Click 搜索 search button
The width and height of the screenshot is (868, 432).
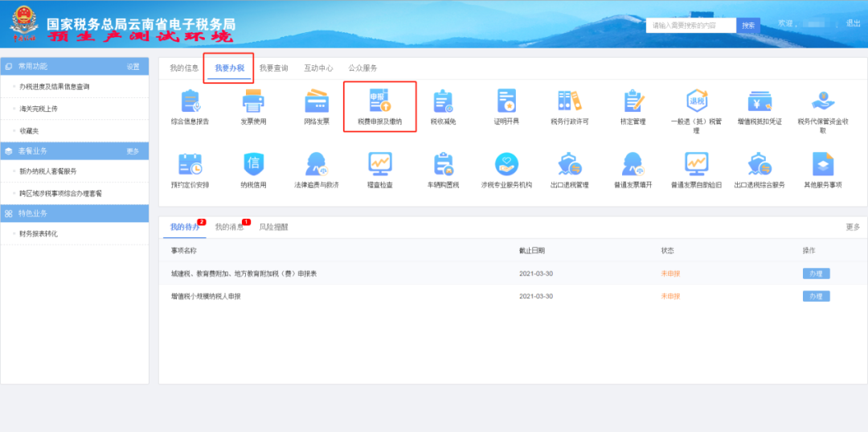click(x=748, y=26)
